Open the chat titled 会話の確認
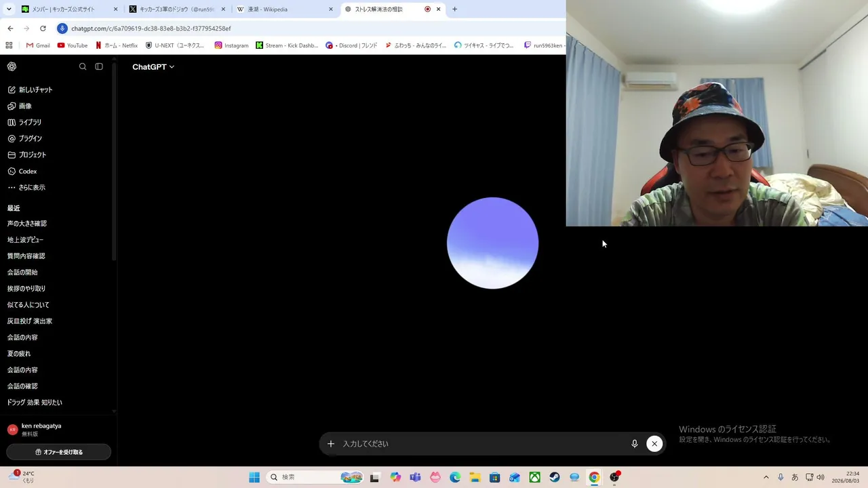 click(x=22, y=386)
